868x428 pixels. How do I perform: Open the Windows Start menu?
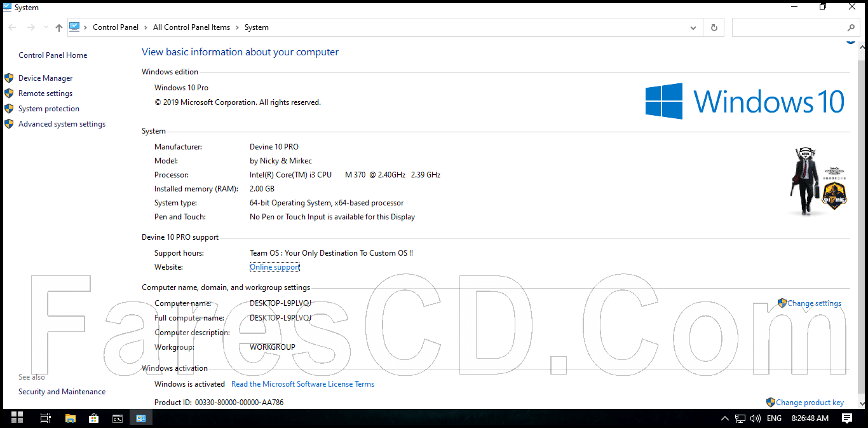click(x=17, y=418)
